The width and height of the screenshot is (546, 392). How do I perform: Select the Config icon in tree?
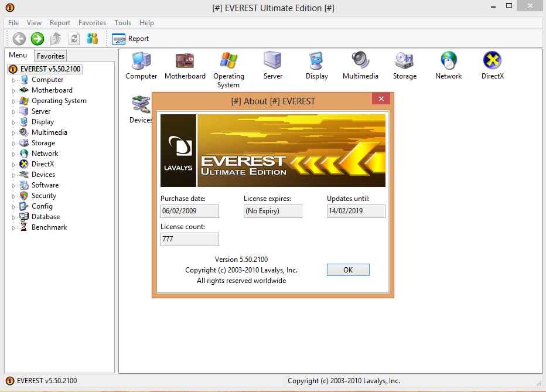[24, 206]
